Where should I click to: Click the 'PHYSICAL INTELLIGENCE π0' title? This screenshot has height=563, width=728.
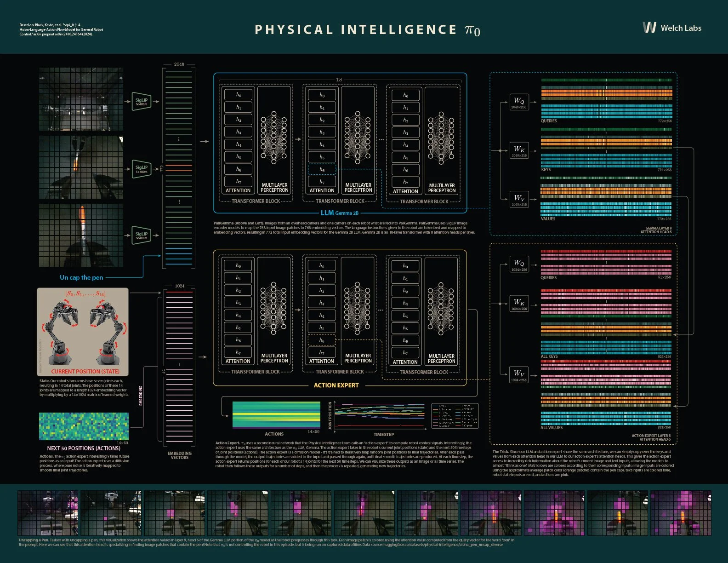[368, 30]
